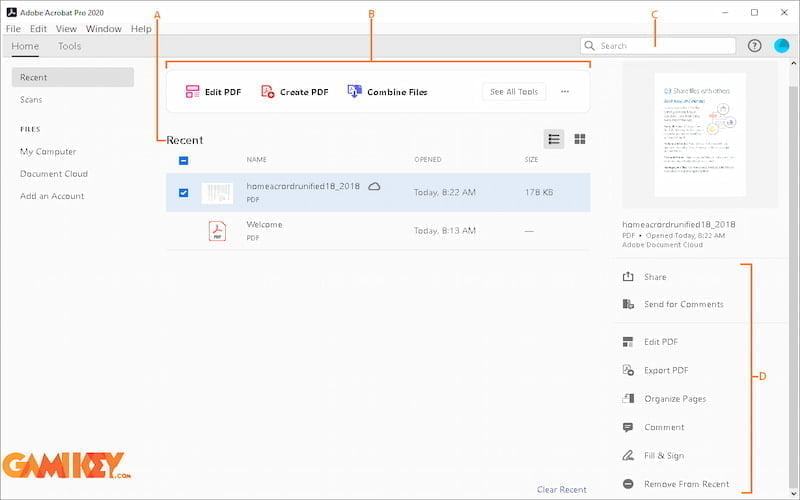Click the Send for Comments label
Screen dimensions: 800x500
coord(684,305)
